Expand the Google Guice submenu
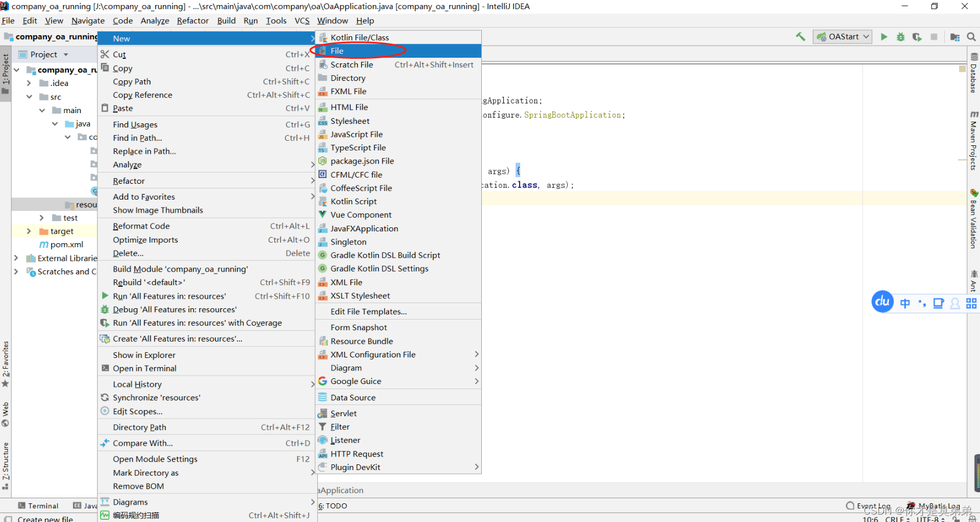This screenshot has width=980, height=522. [x=398, y=381]
